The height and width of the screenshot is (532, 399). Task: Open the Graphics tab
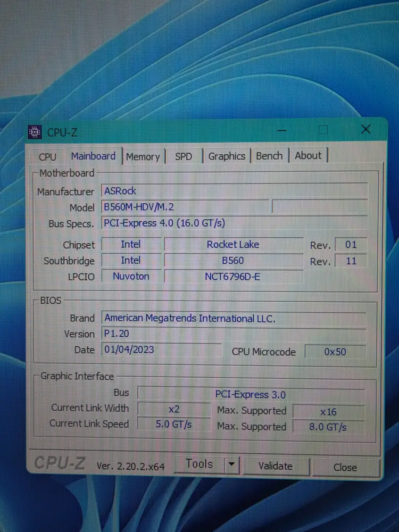click(227, 156)
